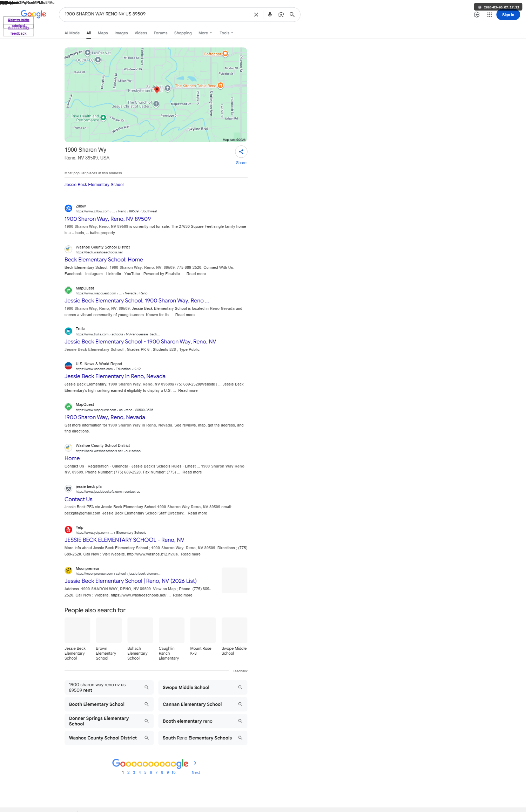Click South Reno Elementary Schools suggestion
The width and height of the screenshot is (532, 812).
(x=203, y=738)
